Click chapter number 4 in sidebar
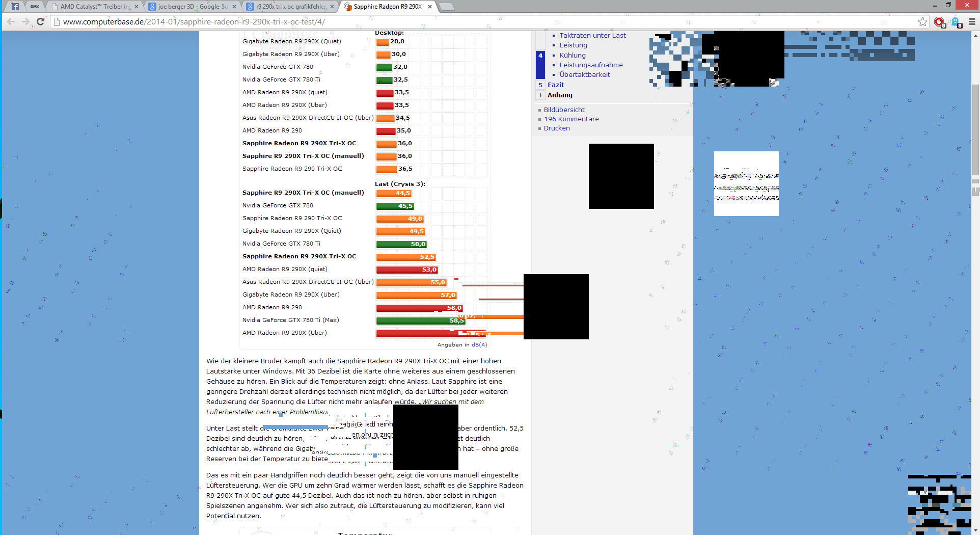This screenshot has height=535, width=980. pos(540,55)
